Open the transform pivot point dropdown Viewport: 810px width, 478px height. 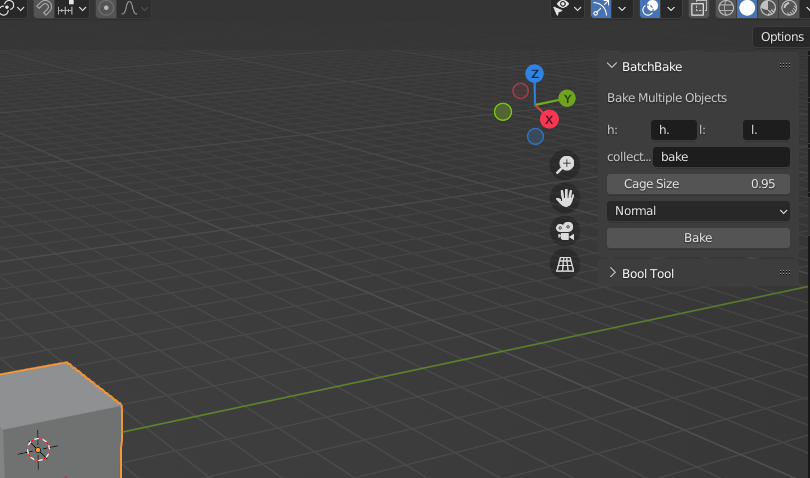[12, 8]
